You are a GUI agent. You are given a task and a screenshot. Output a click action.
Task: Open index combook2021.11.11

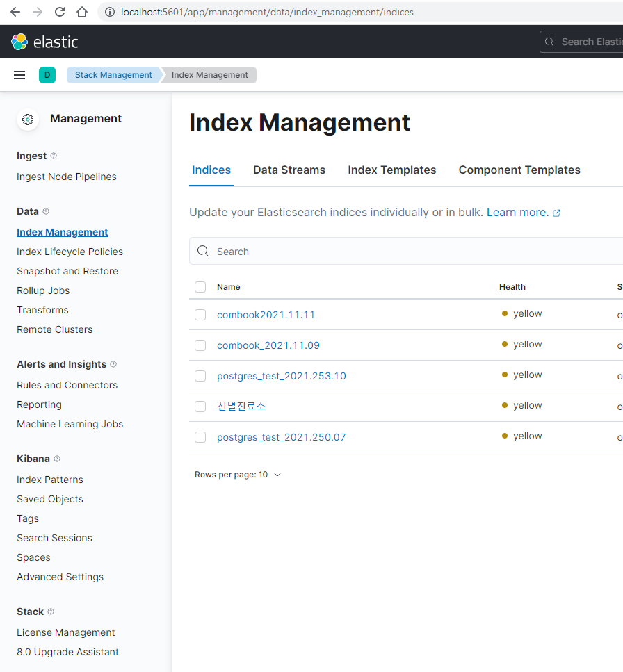266,315
